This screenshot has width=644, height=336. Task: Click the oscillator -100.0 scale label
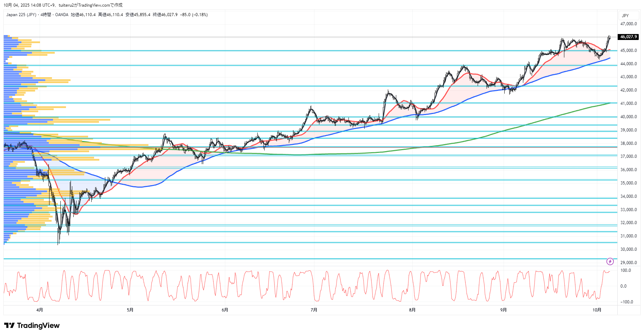click(626, 302)
